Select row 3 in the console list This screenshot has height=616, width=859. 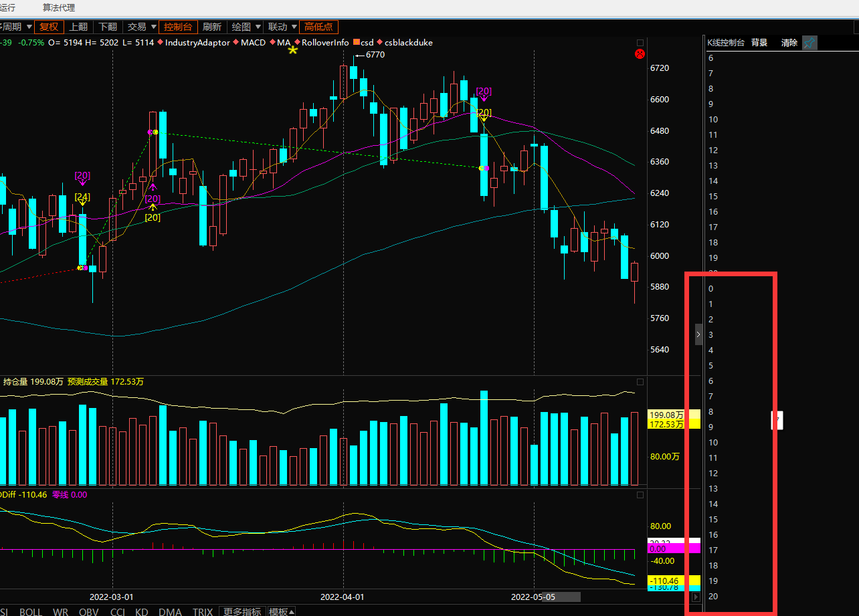point(710,335)
